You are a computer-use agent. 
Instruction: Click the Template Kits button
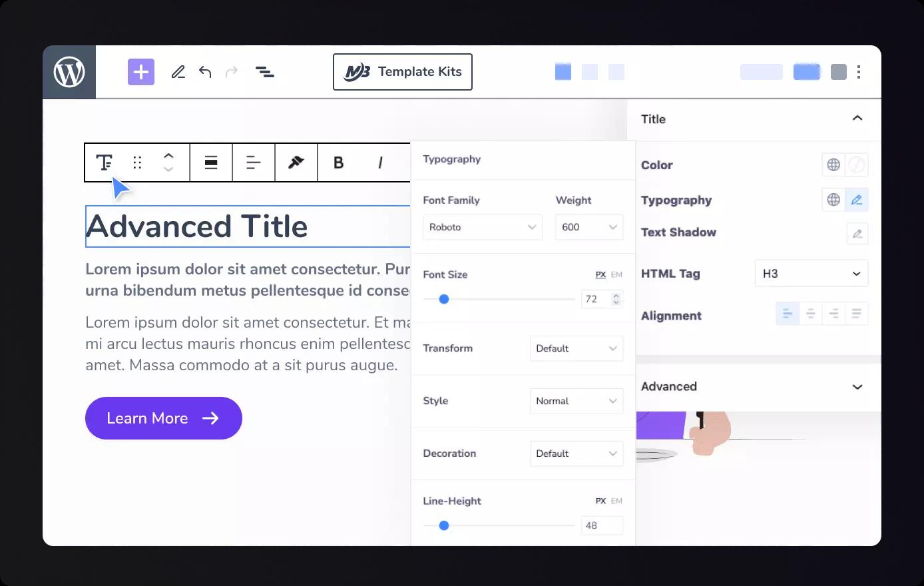click(x=402, y=72)
